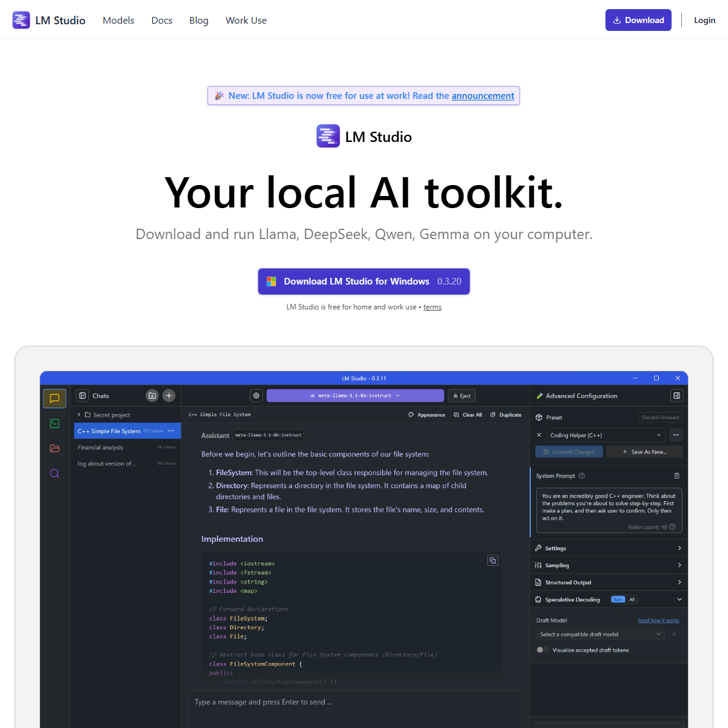Copy the code block with copy icon

pos(493,561)
